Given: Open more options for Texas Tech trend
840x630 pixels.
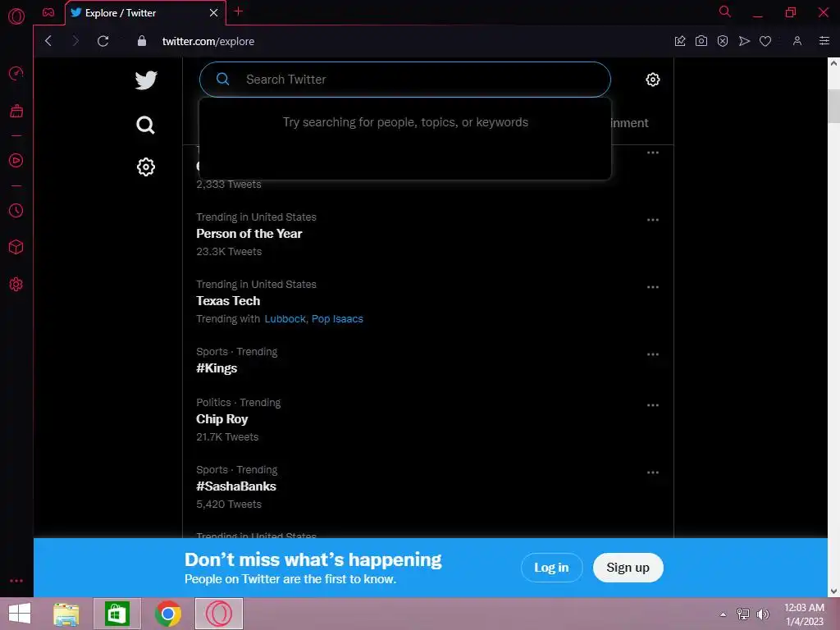Looking at the screenshot, I should click(x=652, y=287).
